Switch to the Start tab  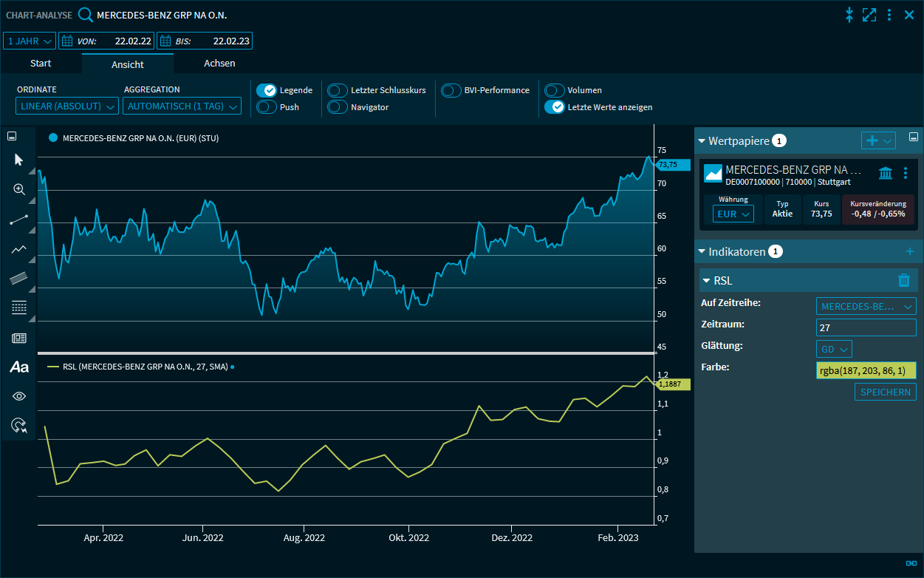click(41, 64)
